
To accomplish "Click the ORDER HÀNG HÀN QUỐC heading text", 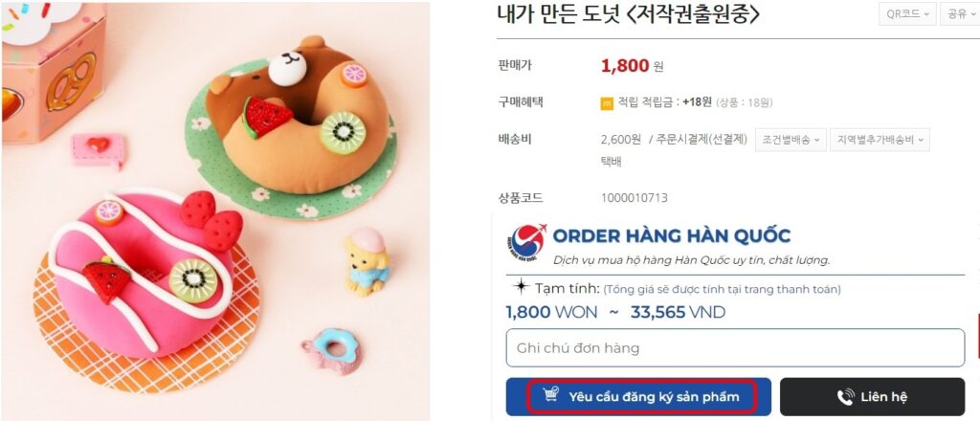I will (x=672, y=236).
